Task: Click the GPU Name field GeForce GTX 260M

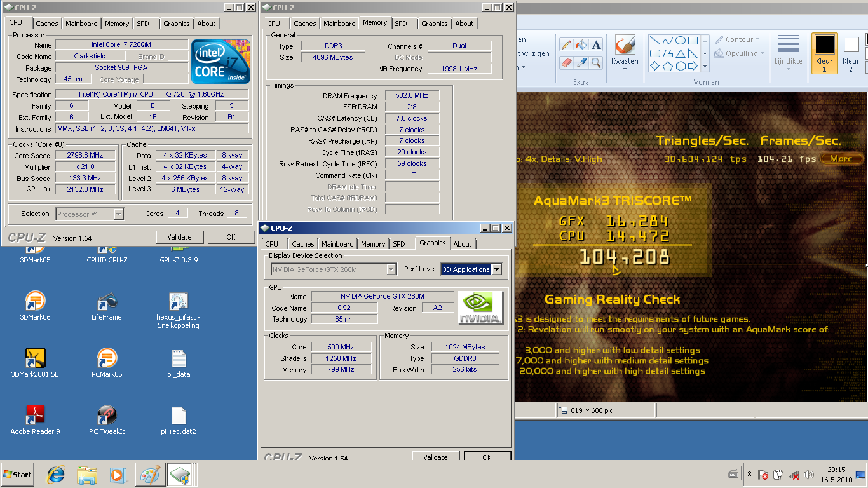Action: pyautogui.click(x=383, y=297)
